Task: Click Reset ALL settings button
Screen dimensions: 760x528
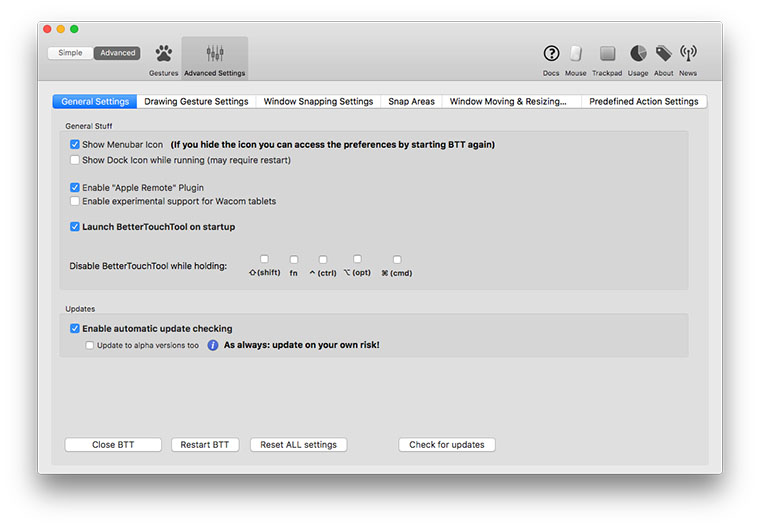Action: (299, 445)
